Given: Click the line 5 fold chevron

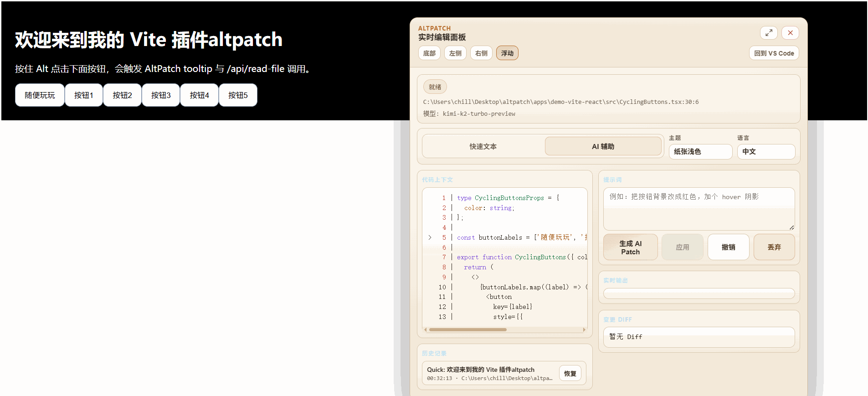Looking at the screenshot, I should pos(430,237).
